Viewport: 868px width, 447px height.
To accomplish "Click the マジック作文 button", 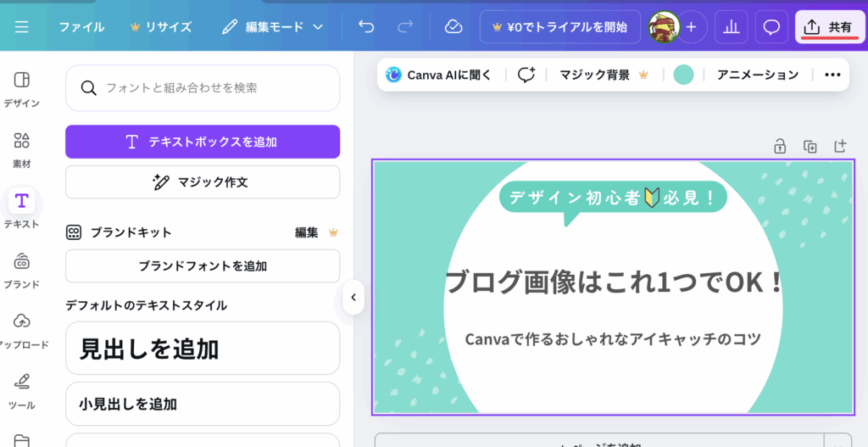I will coord(203,182).
